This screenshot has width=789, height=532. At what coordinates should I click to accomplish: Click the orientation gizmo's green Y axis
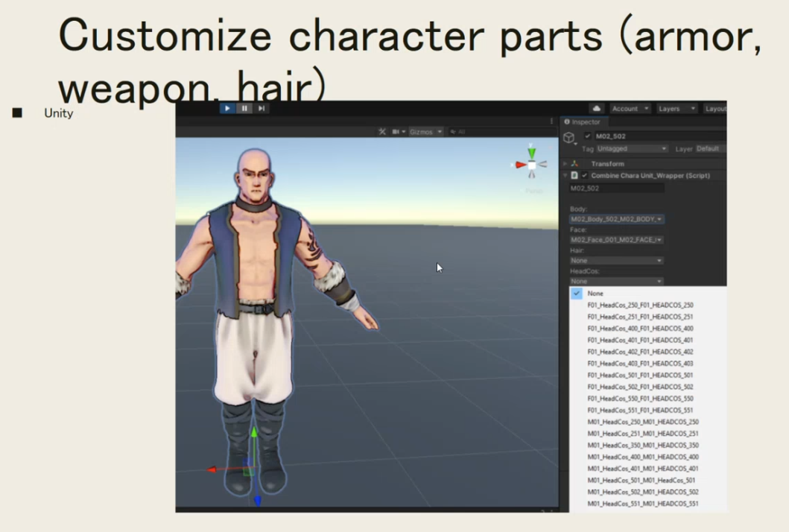[x=531, y=151]
